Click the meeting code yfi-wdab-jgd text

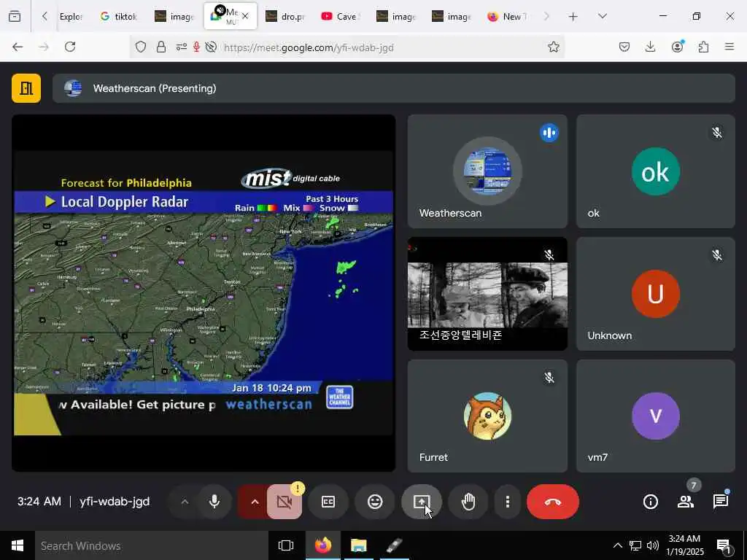click(x=115, y=502)
